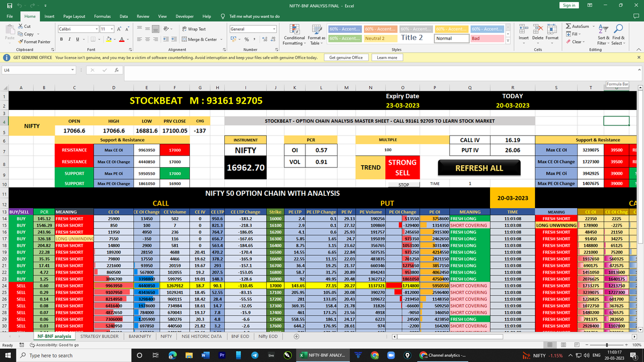Viewport: 644px width, 362px height.
Task: Click Increase Decimal icon
Action: (265, 39)
